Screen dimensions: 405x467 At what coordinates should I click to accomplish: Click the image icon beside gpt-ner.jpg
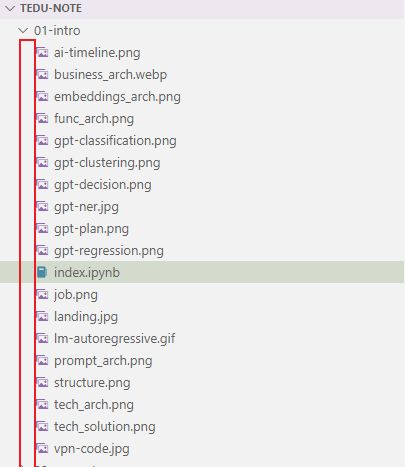point(42,206)
